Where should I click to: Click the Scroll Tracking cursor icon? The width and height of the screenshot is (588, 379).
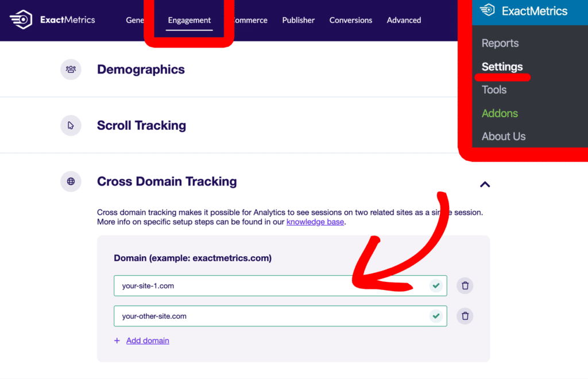point(71,125)
